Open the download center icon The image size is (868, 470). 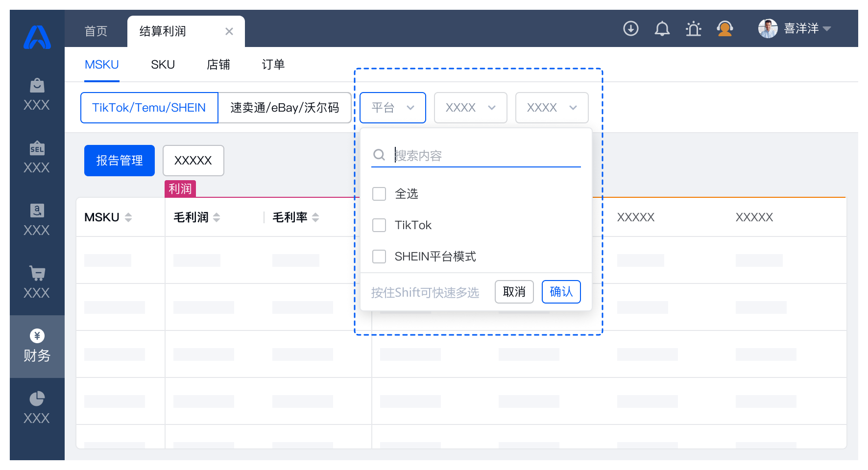[x=631, y=29]
